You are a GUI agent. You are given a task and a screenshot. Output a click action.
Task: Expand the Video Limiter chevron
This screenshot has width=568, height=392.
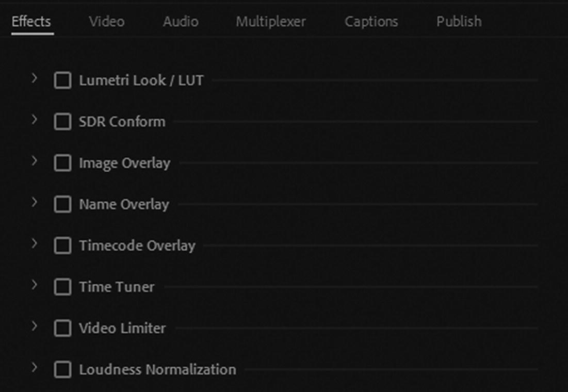(x=35, y=326)
